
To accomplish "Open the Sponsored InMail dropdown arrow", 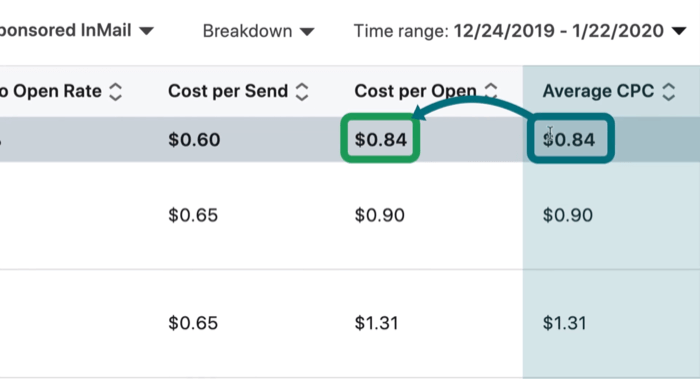I will (x=146, y=31).
